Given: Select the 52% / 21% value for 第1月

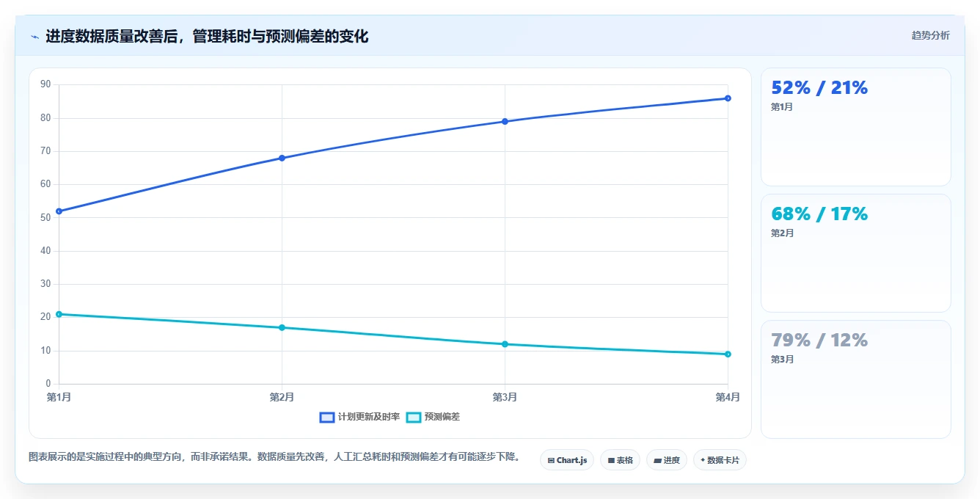Looking at the screenshot, I should point(819,88).
